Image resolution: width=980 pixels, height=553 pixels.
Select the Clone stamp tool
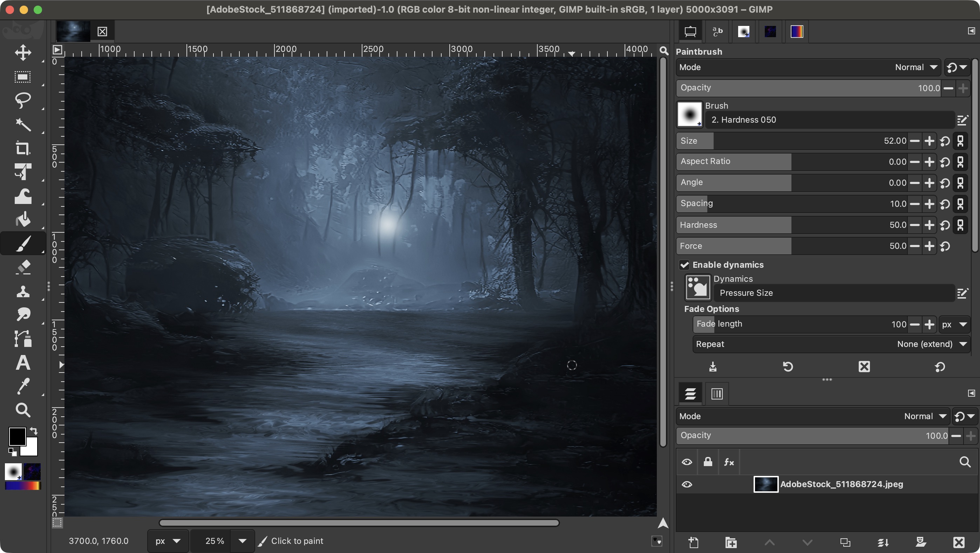pos(23,291)
